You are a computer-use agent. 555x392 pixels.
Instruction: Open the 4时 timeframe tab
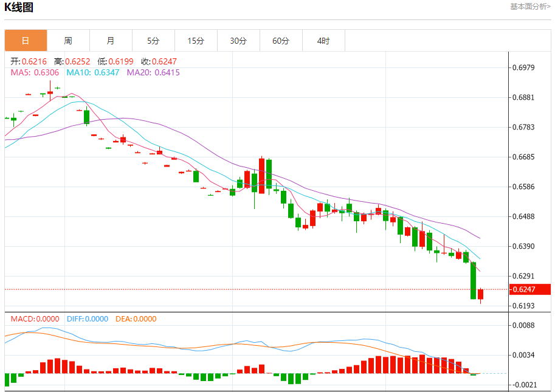(323, 41)
